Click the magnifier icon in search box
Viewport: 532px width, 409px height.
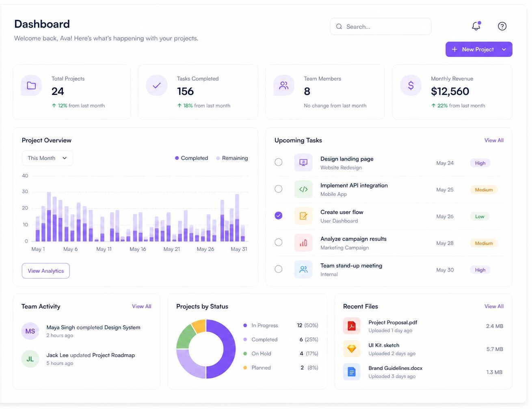pos(339,26)
